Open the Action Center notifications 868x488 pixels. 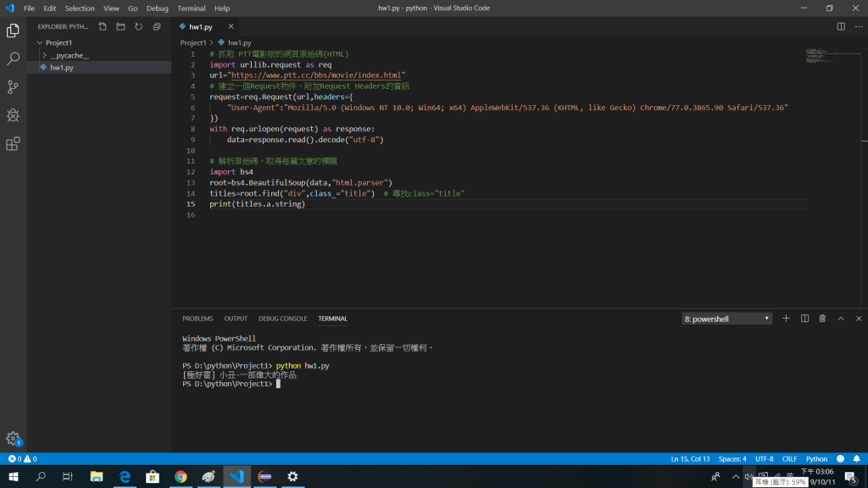pyautogui.click(x=851, y=477)
